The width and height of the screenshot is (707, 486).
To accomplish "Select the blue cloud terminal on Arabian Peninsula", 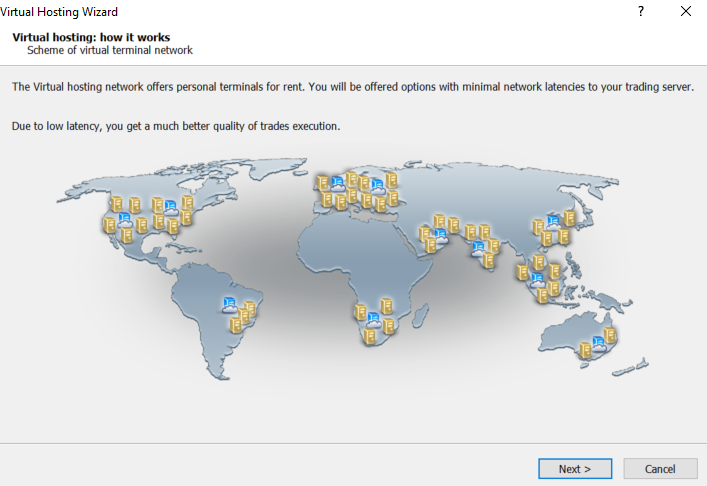I will (441, 236).
